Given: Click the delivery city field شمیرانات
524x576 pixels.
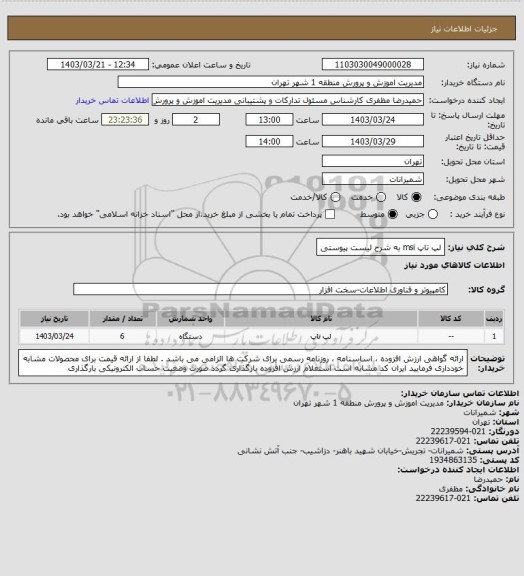Looking at the screenshot, I should click(x=373, y=179).
